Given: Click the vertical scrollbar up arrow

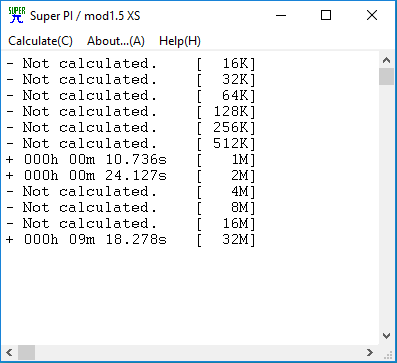Looking at the screenshot, I should coord(386,60).
